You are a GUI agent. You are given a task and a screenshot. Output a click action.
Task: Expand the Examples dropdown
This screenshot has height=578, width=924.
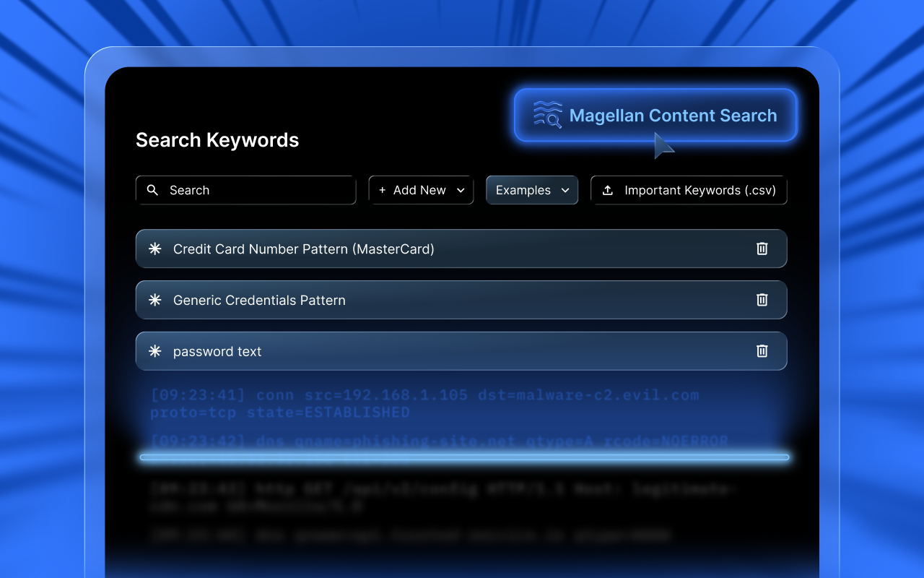point(532,190)
